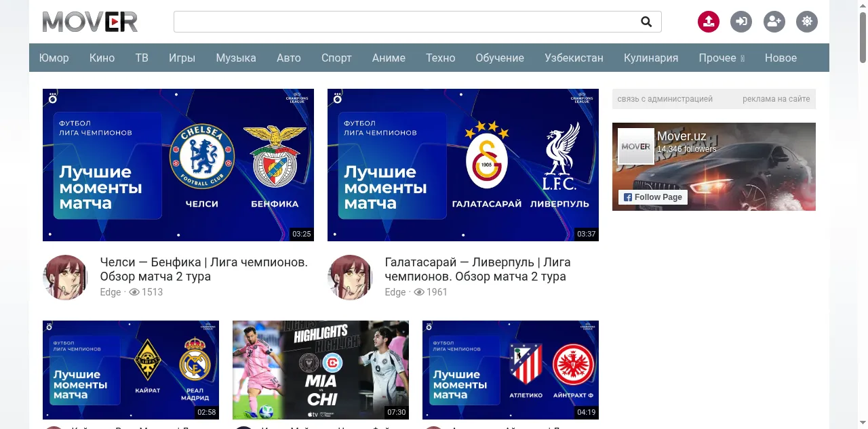Click the 03:37 duration badge

(587, 234)
